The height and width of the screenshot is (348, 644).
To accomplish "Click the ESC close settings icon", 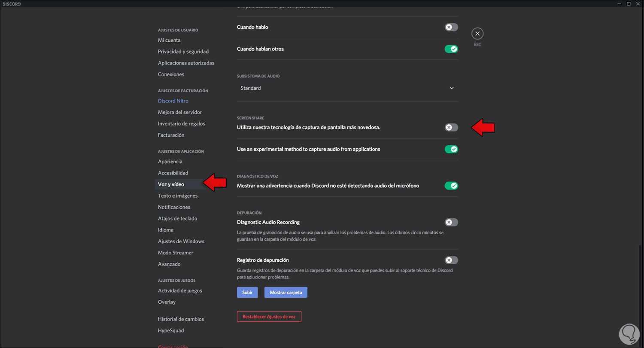I will coord(477,34).
